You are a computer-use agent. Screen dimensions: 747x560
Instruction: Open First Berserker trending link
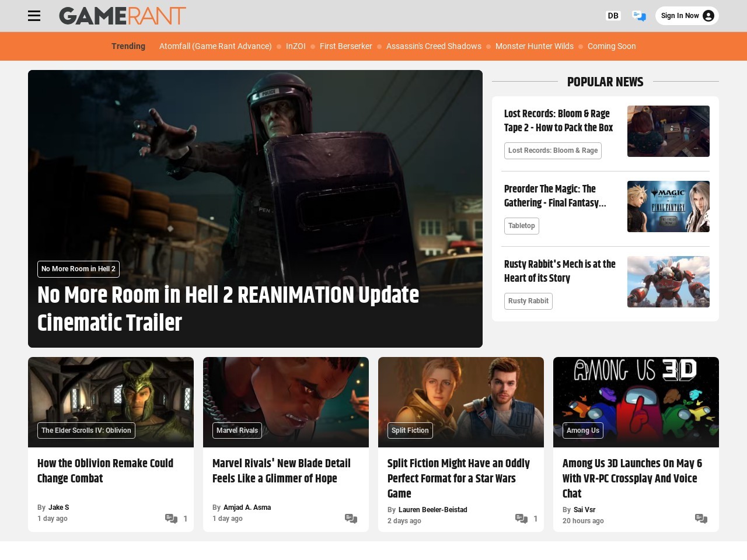pyautogui.click(x=346, y=46)
